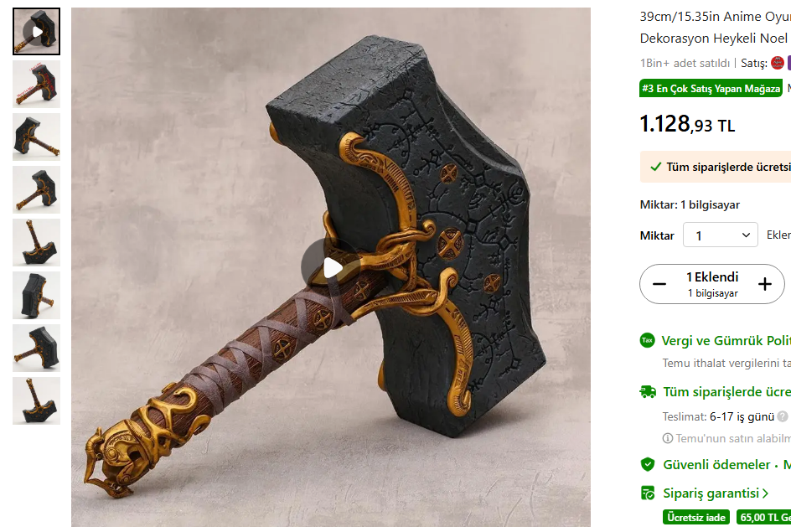Open the Miktar quantity dropdown
The image size is (791, 532).
click(720, 235)
